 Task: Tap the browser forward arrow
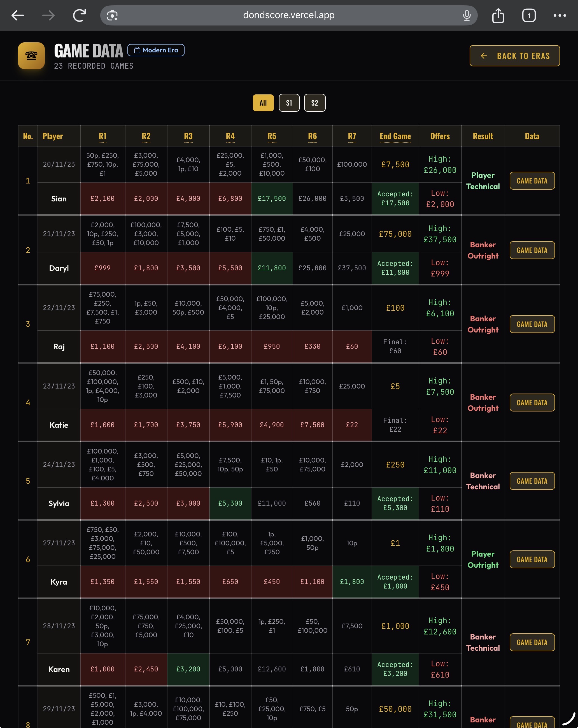click(x=48, y=15)
